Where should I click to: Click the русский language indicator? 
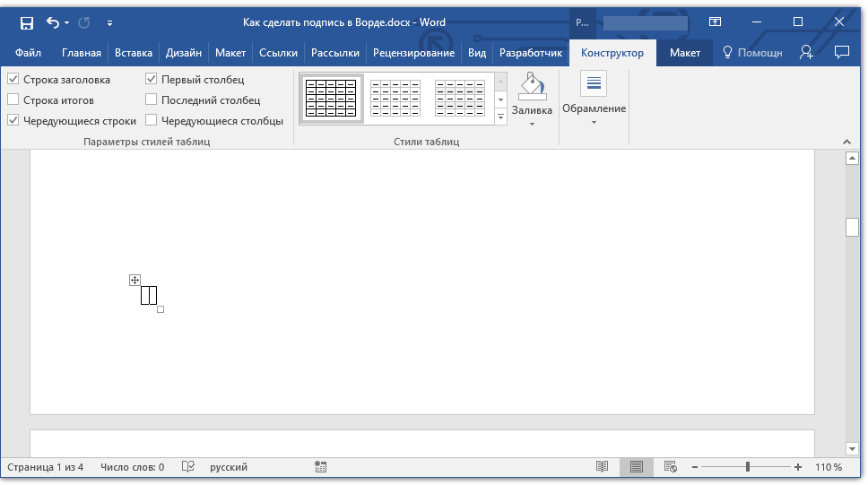point(229,467)
